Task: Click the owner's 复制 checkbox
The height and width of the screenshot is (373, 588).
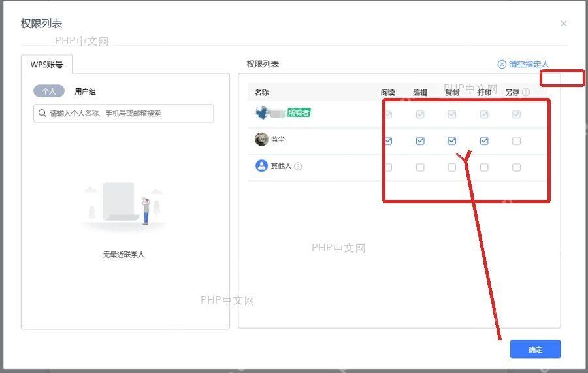Action: [x=452, y=114]
